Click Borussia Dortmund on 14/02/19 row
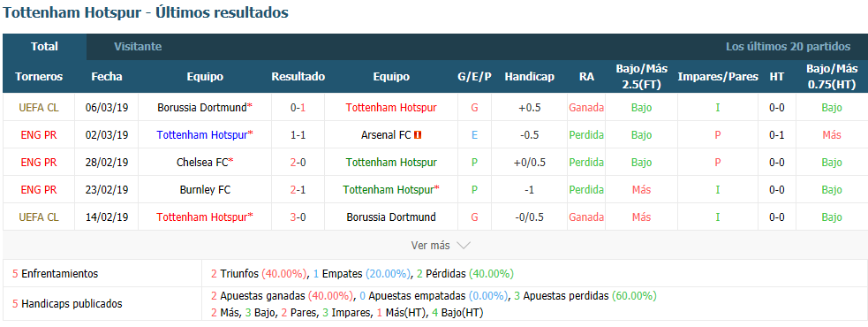The height and width of the screenshot is (327, 868). coord(391,217)
